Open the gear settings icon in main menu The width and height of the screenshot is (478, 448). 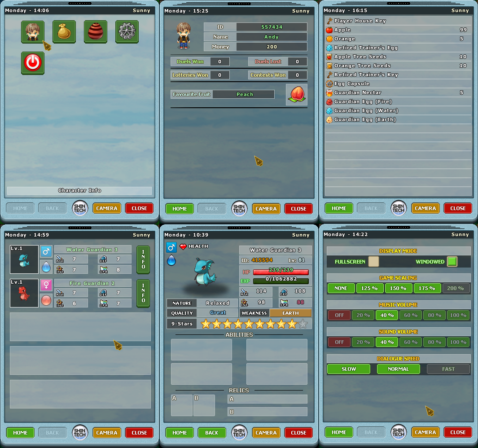(x=127, y=32)
